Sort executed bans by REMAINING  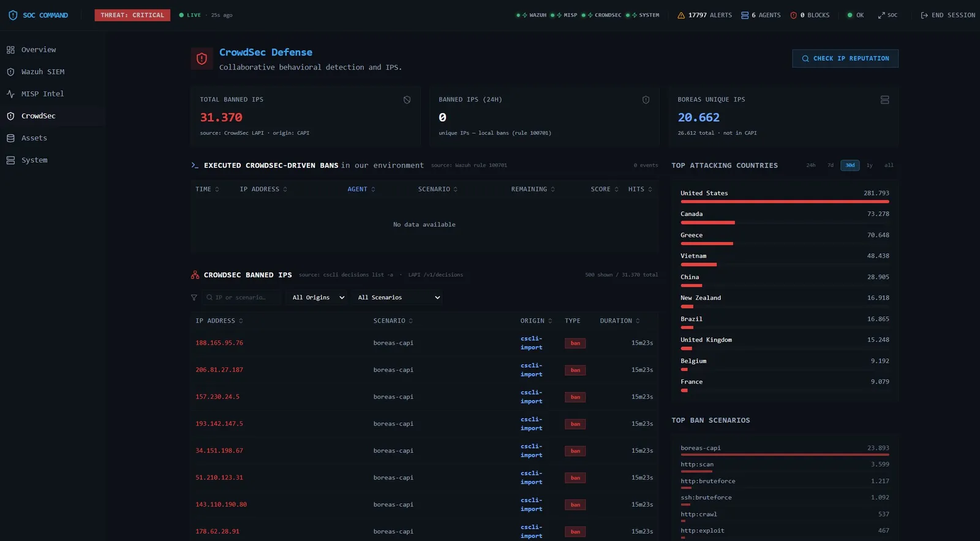point(533,190)
